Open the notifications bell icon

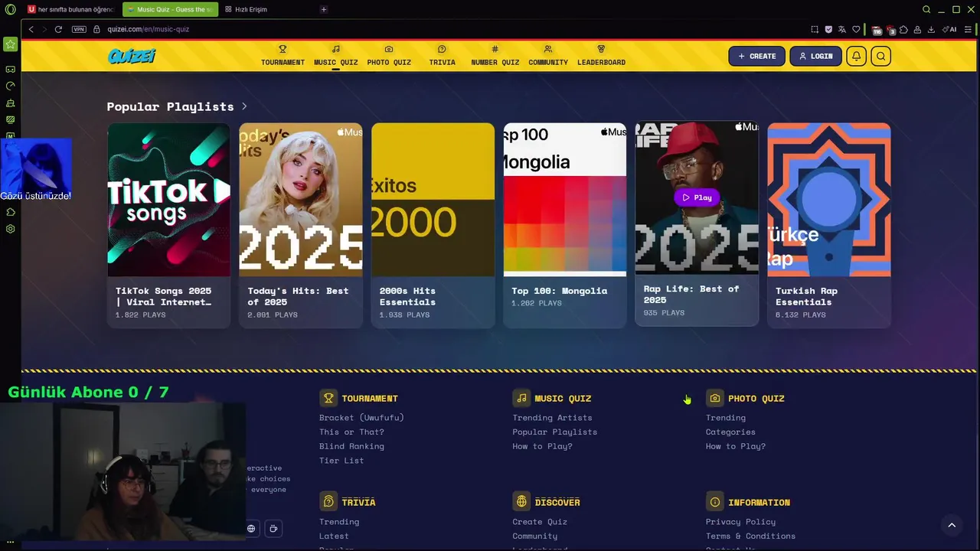click(856, 56)
